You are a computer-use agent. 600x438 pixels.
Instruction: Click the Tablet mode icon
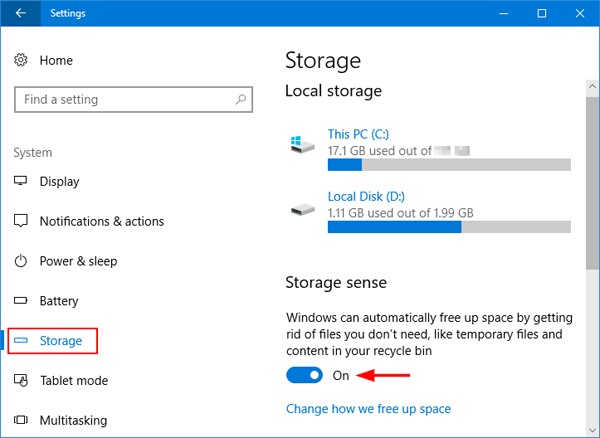(x=21, y=380)
